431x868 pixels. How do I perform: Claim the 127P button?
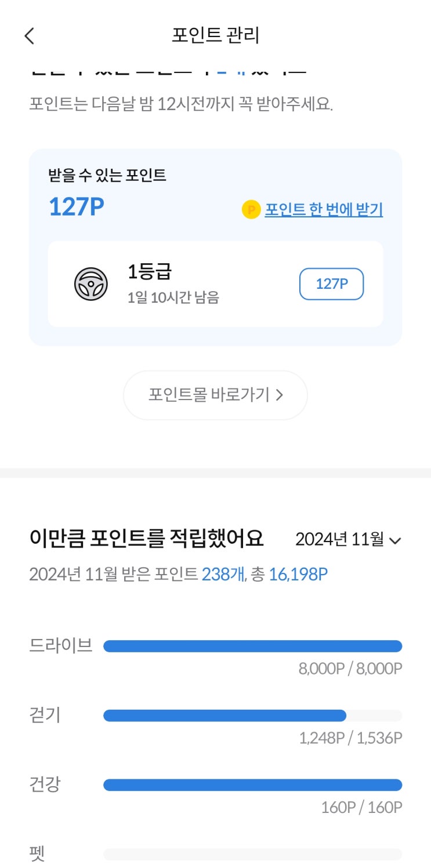click(x=331, y=284)
